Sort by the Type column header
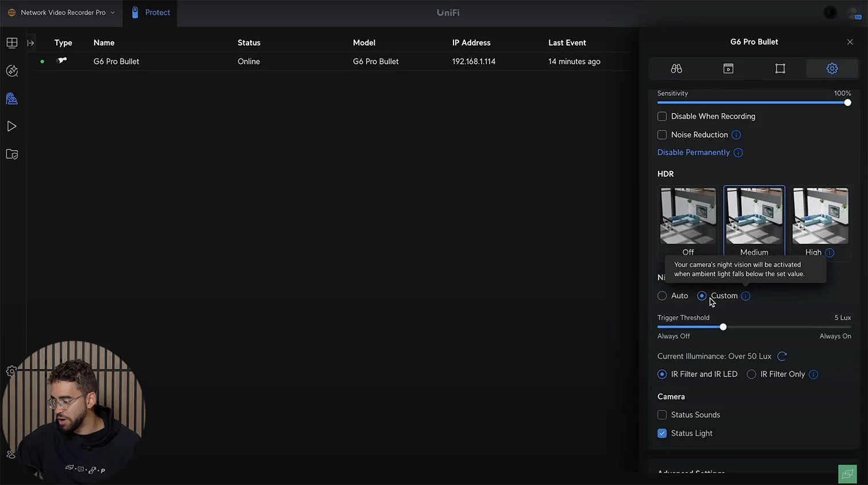The width and height of the screenshot is (868, 485). (x=63, y=43)
